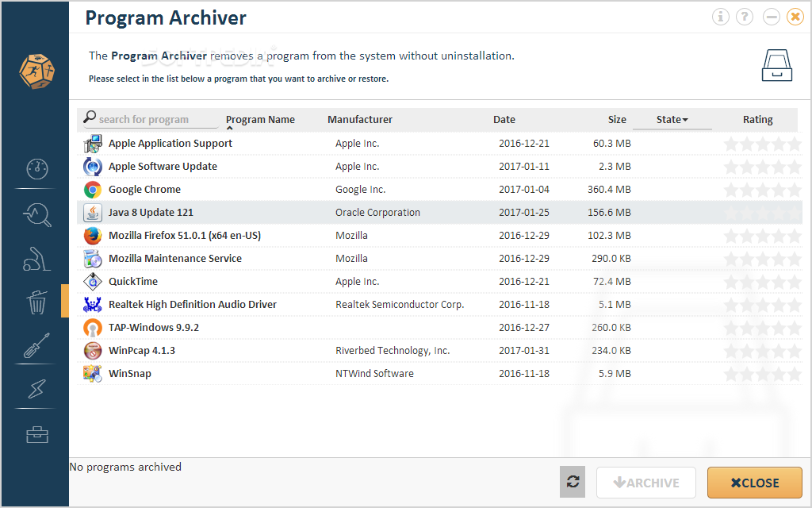Open the trash bin uninstall sidebar icon

pos(36,302)
